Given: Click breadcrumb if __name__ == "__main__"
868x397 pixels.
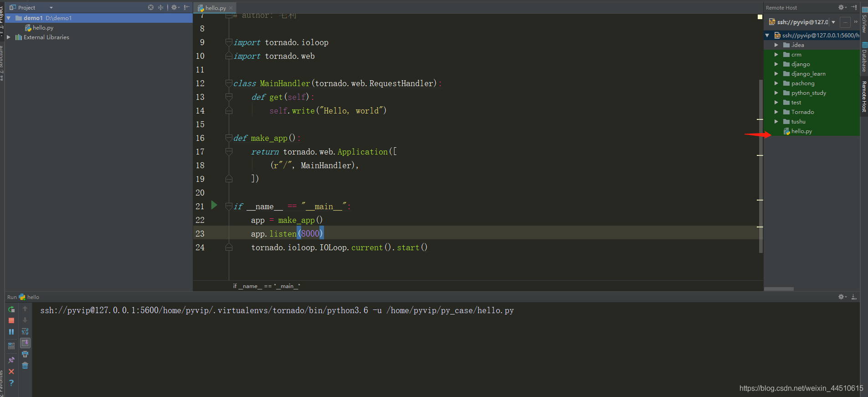Looking at the screenshot, I should click(267, 286).
